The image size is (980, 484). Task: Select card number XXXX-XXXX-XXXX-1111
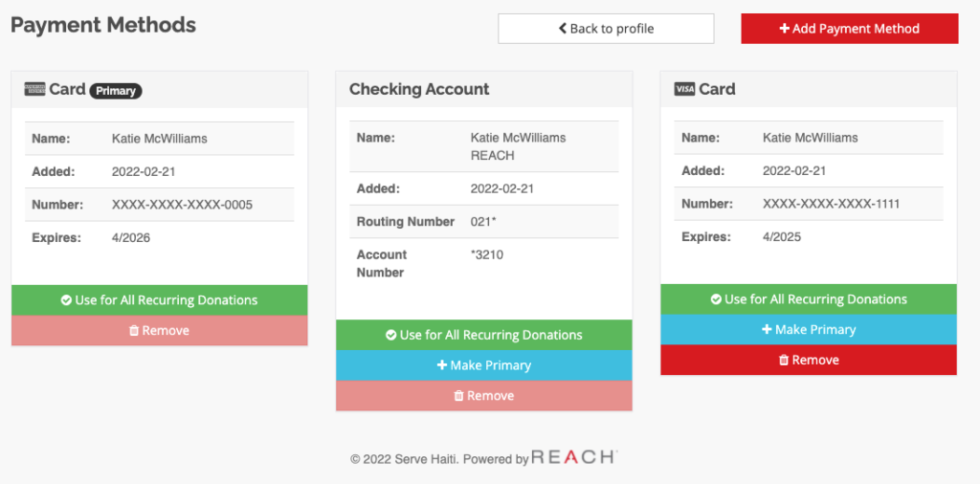click(832, 204)
